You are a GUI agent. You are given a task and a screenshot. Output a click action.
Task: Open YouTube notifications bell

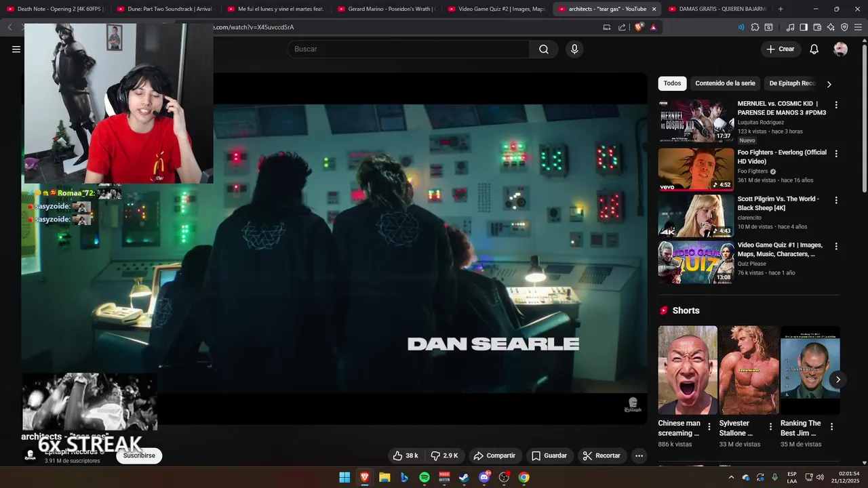[x=814, y=49]
